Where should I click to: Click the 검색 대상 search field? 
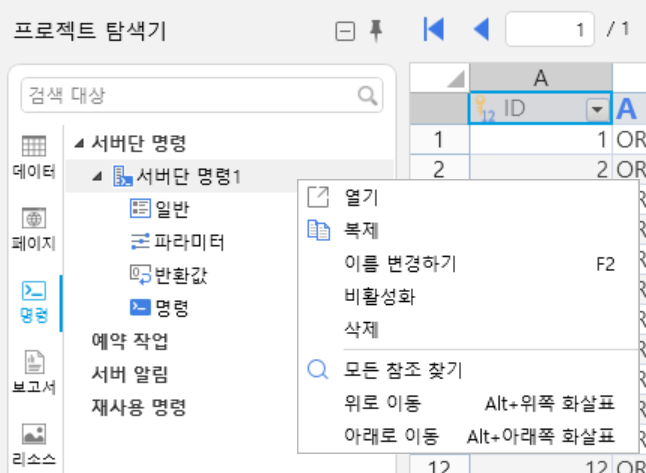point(190,95)
